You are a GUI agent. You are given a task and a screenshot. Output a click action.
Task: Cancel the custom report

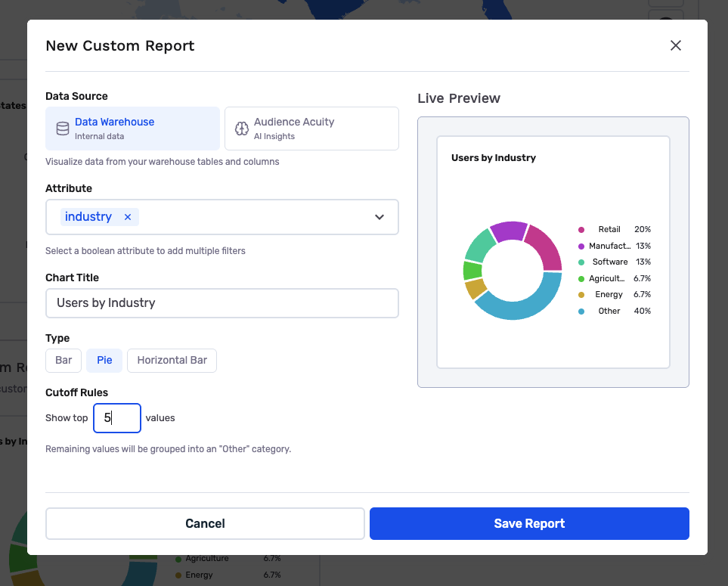tap(205, 523)
